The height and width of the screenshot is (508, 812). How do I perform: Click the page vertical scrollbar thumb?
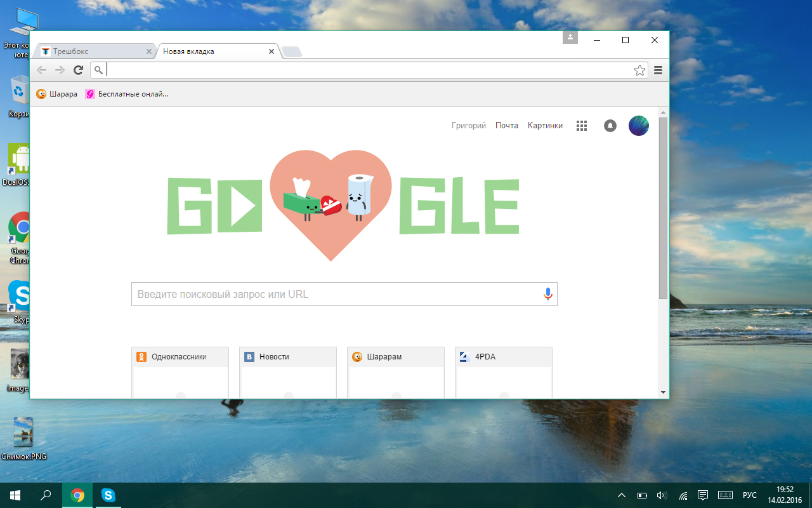pos(664,208)
